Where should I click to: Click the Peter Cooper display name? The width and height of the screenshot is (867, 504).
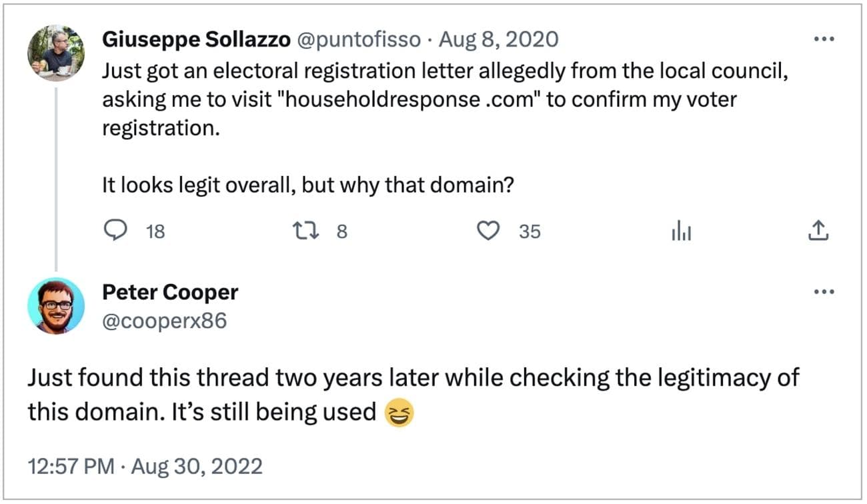coord(170,291)
